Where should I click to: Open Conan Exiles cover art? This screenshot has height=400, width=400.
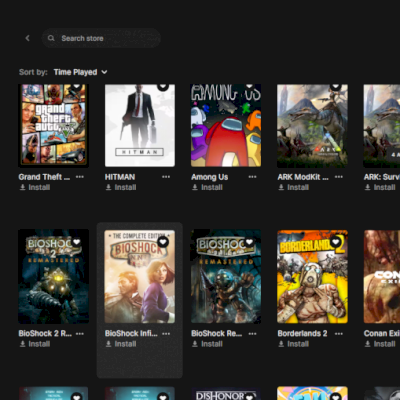(x=382, y=276)
